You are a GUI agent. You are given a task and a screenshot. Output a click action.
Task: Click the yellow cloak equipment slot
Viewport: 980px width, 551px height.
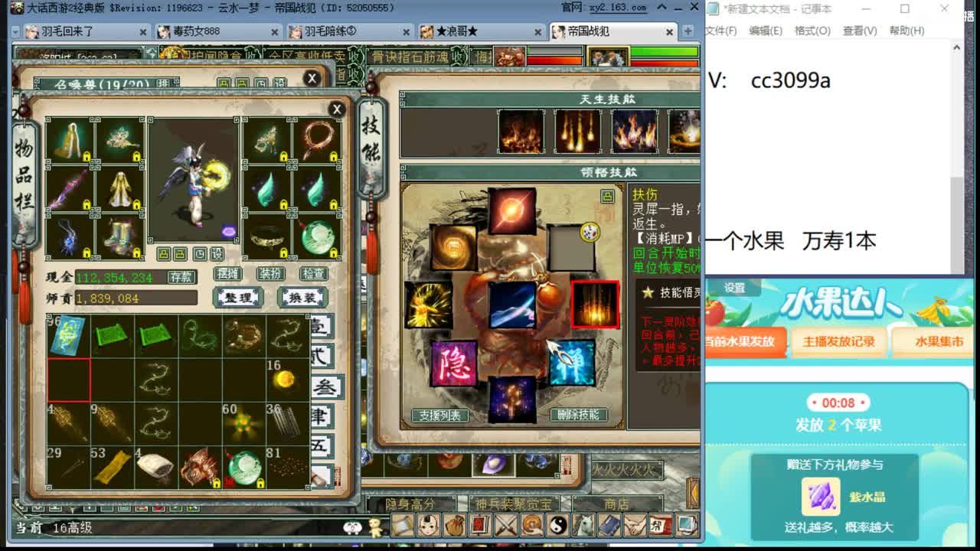click(70, 140)
